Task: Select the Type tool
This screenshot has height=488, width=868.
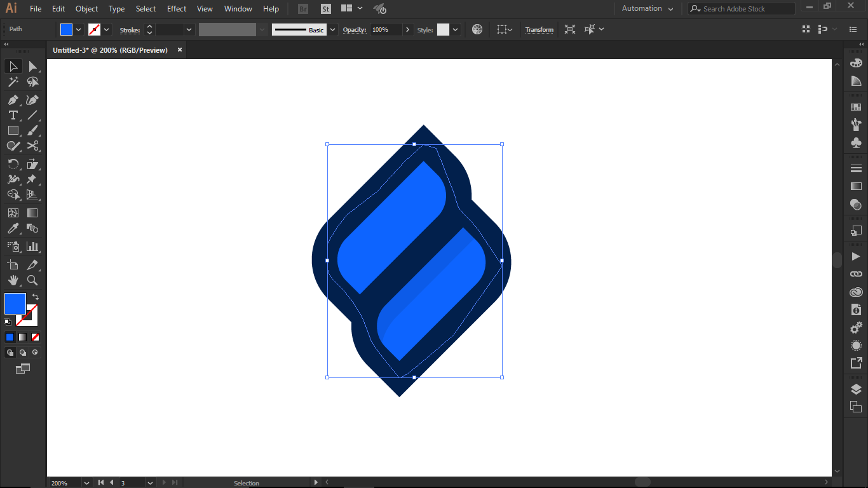Action: (x=13, y=115)
